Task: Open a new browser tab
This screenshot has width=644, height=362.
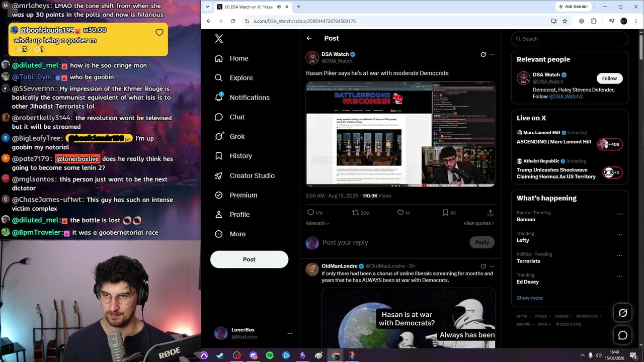Action: point(298,7)
